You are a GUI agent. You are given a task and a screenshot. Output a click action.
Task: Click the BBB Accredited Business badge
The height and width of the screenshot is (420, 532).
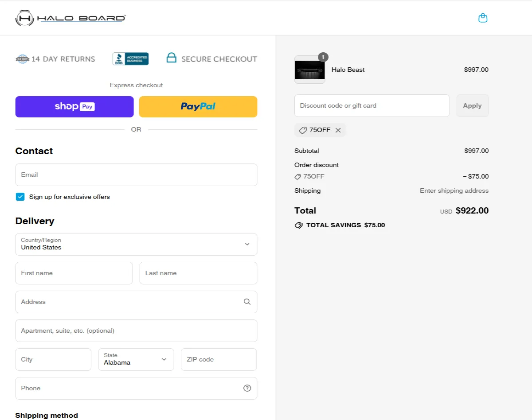click(x=130, y=59)
